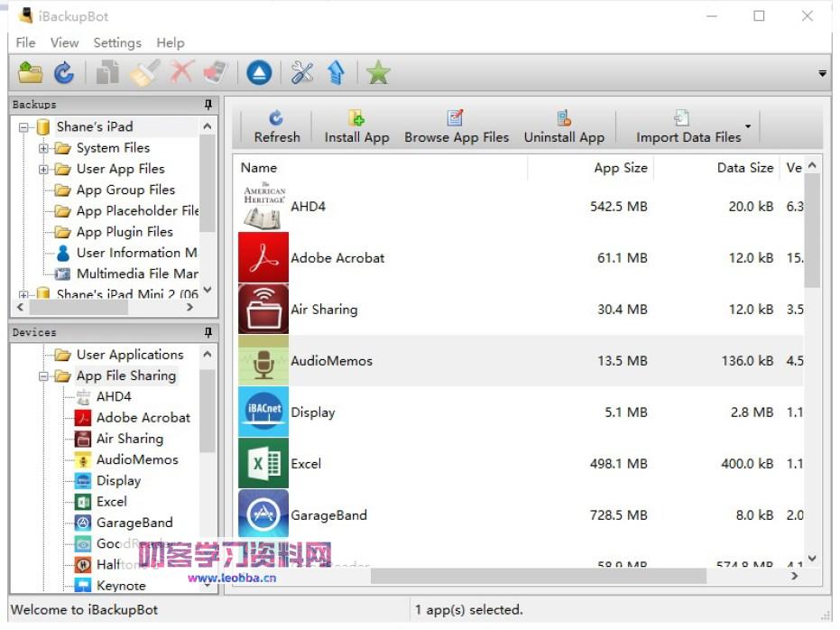840x630 pixels.
Task: Open the main toolbar overflow dropdown arrow
Action: (x=822, y=73)
